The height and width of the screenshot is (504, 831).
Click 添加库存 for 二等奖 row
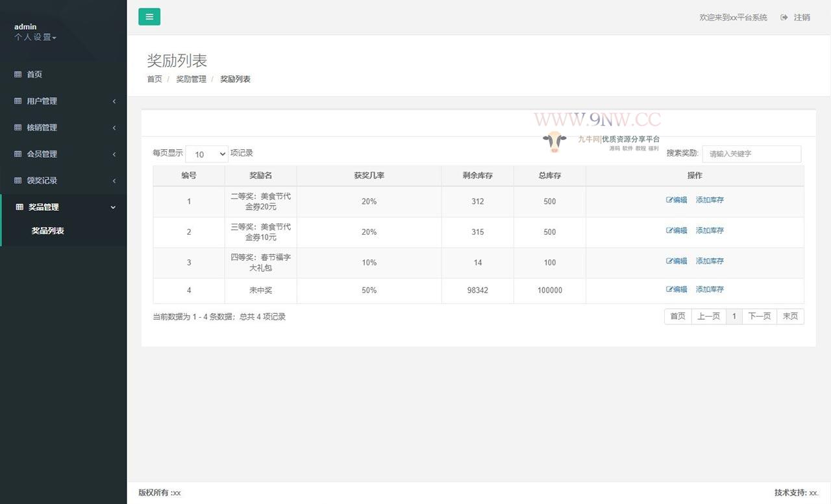(710, 200)
